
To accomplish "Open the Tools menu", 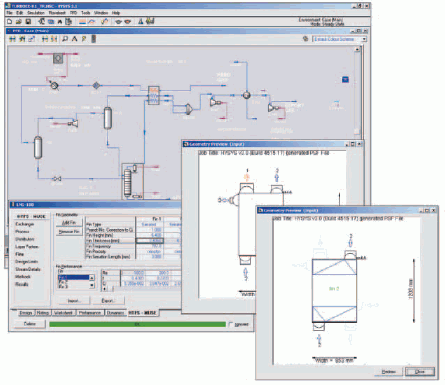I will (x=86, y=13).
